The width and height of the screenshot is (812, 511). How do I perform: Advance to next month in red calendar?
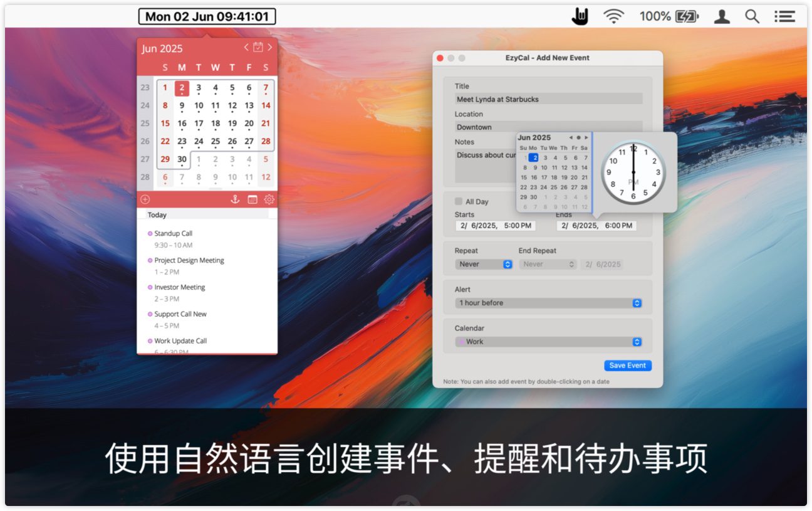click(x=269, y=47)
